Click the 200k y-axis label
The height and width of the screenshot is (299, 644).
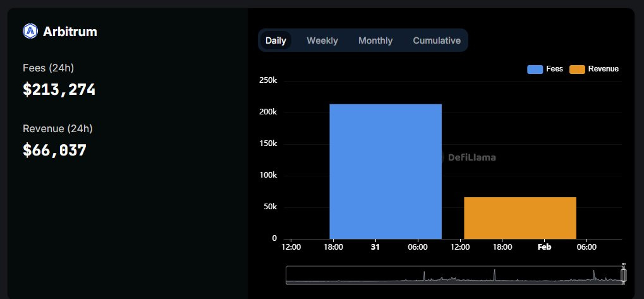(x=268, y=112)
